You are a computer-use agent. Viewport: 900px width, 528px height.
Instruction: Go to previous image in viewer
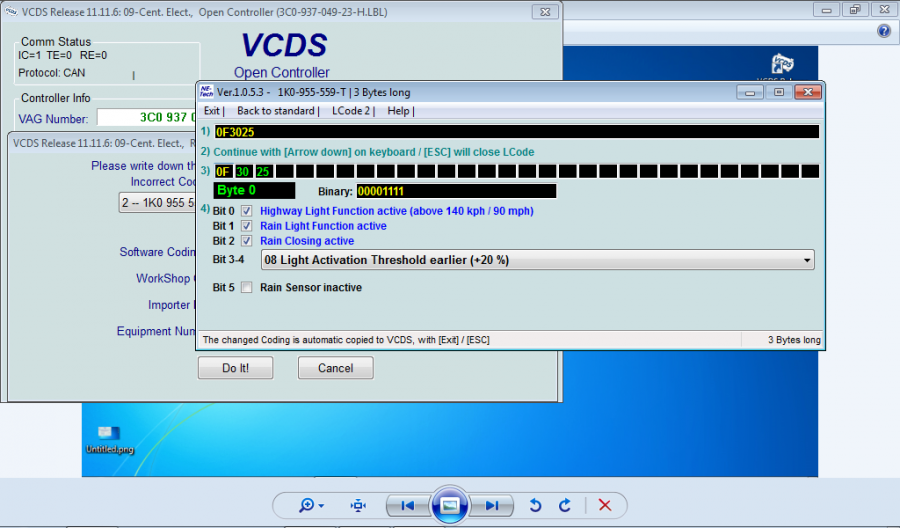(407, 505)
